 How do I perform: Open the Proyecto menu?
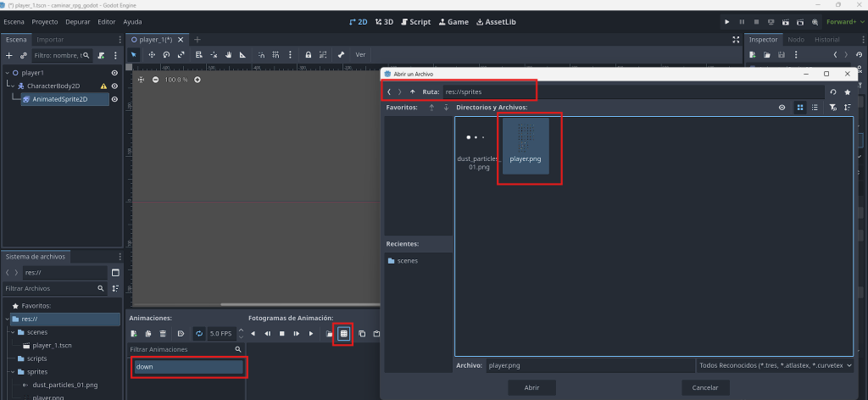click(x=44, y=21)
